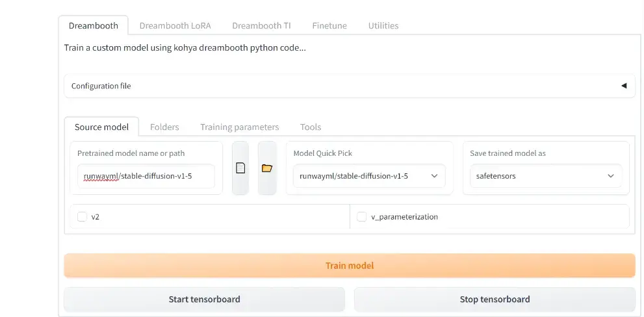The image size is (644, 317).
Task: Click the Pretrained model name input field
Action: (x=146, y=176)
